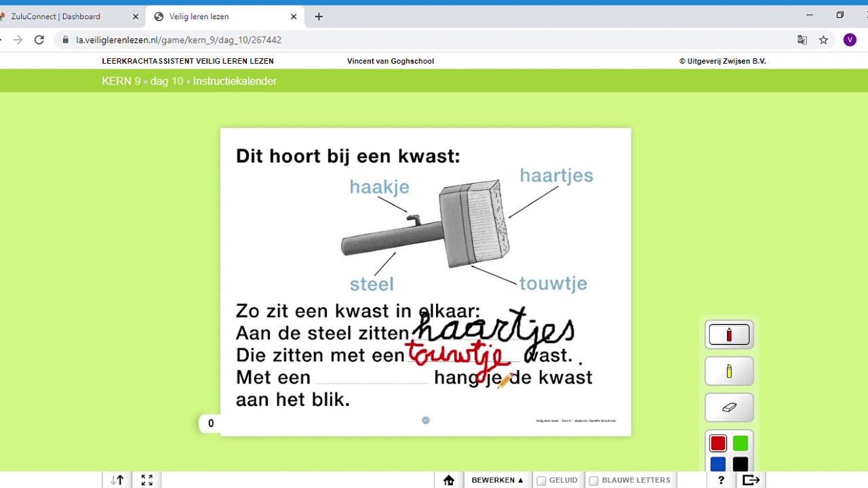Bookmark this page with star
The height and width of the screenshot is (488, 868).
(x=823, y=40)
